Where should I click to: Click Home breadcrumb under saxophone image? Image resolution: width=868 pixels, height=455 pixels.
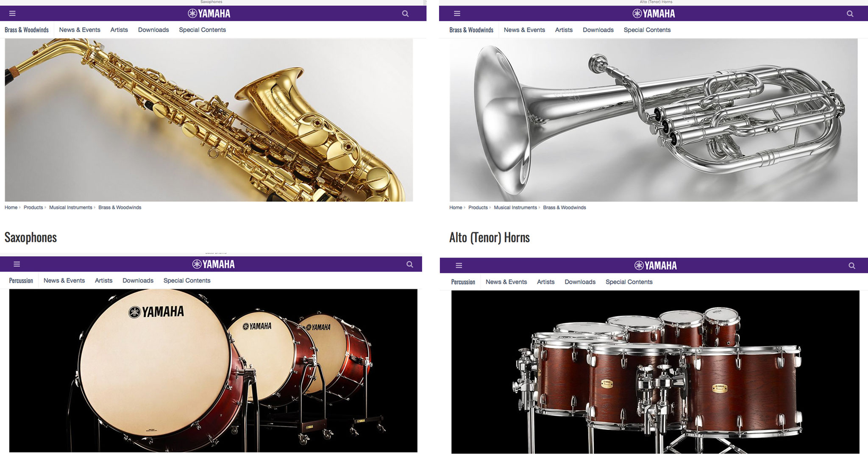(x=11, y=208)
